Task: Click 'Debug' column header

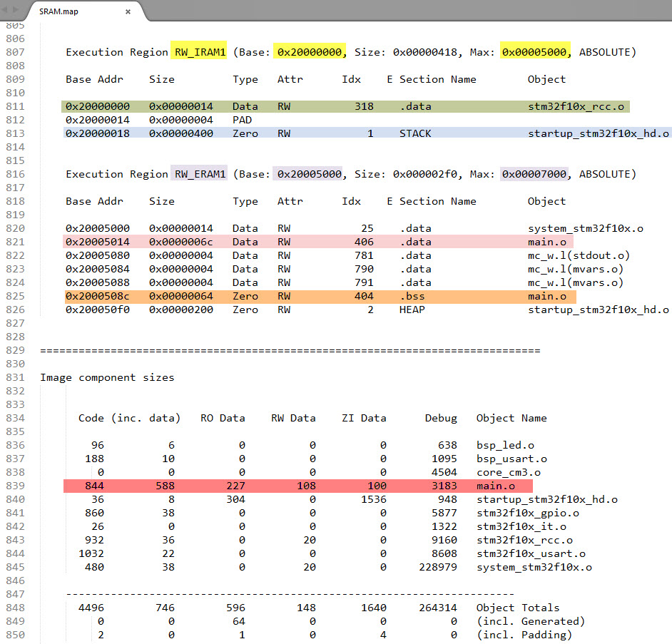Action: (x=441, y=419)
